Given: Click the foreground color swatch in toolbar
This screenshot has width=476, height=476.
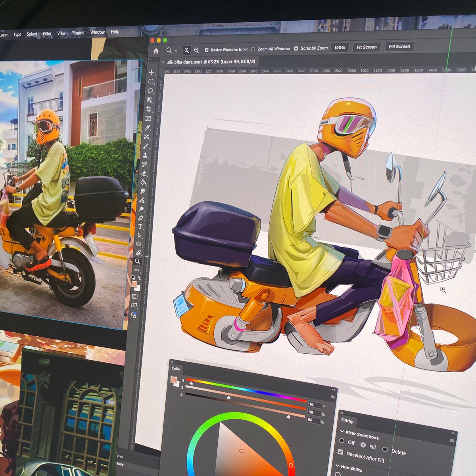Looking at the screenshot, I should coord(134,284).
